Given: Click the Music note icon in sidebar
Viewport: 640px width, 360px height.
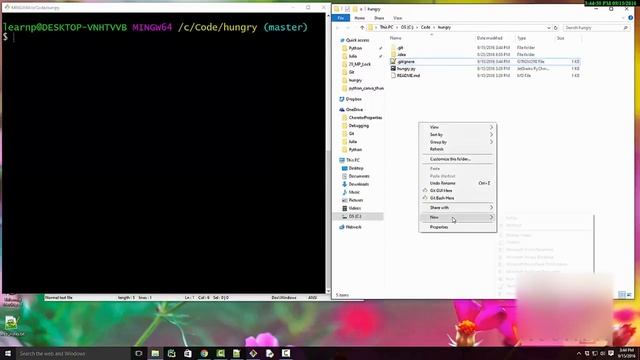Looking at the screenshot, I should tap(344, 192).
